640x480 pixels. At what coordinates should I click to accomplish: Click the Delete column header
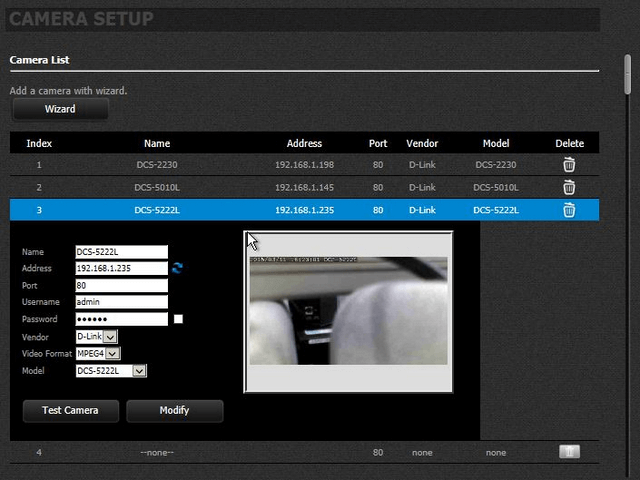569,143
